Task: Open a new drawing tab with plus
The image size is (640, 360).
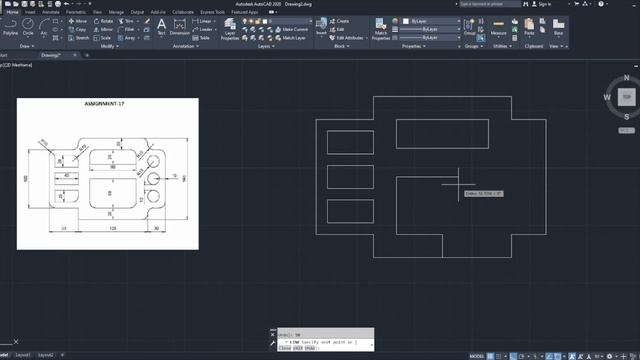Action: (x=87, y=55)
